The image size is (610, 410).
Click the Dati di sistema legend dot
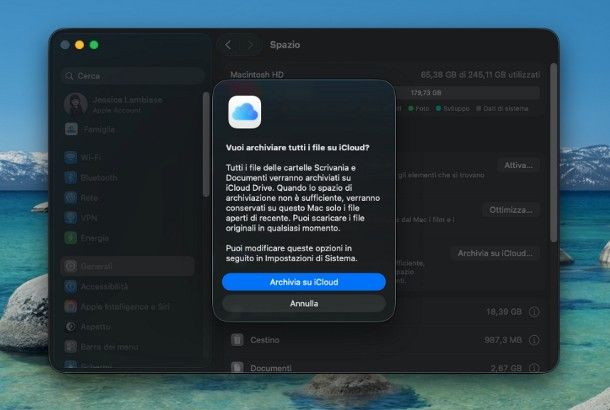click(x=479, y=109)
